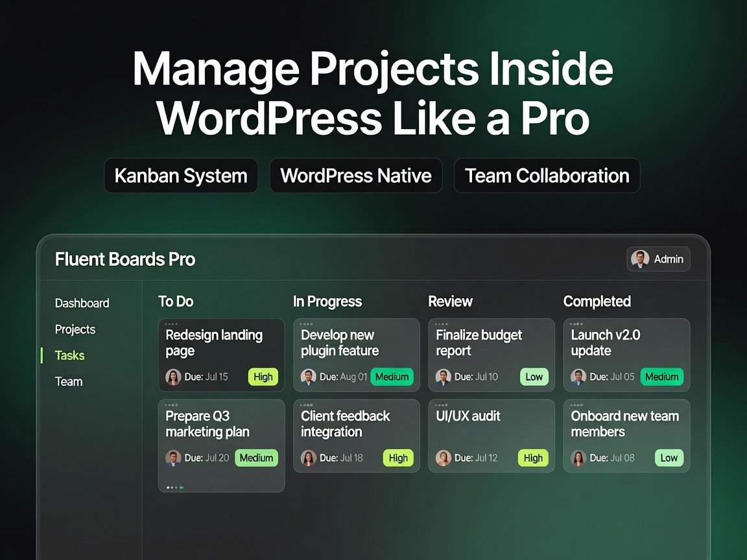Click the Completed column header

point(597,301)
